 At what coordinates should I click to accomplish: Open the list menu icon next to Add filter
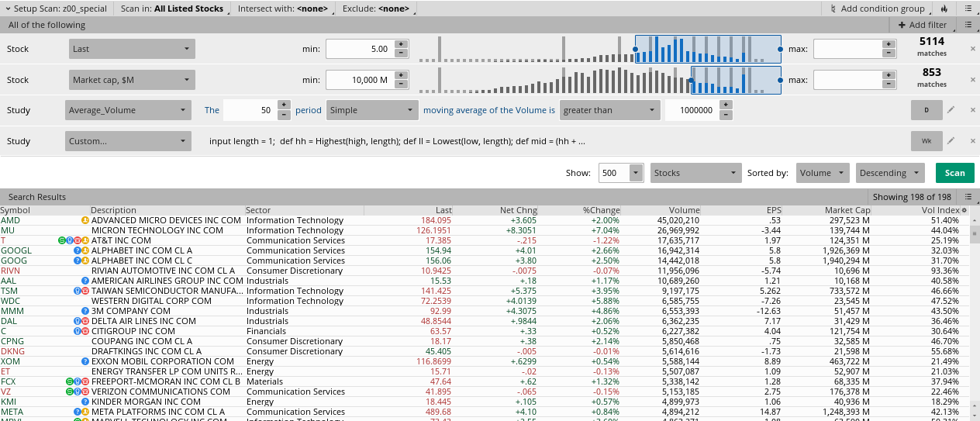click(968, 25)
